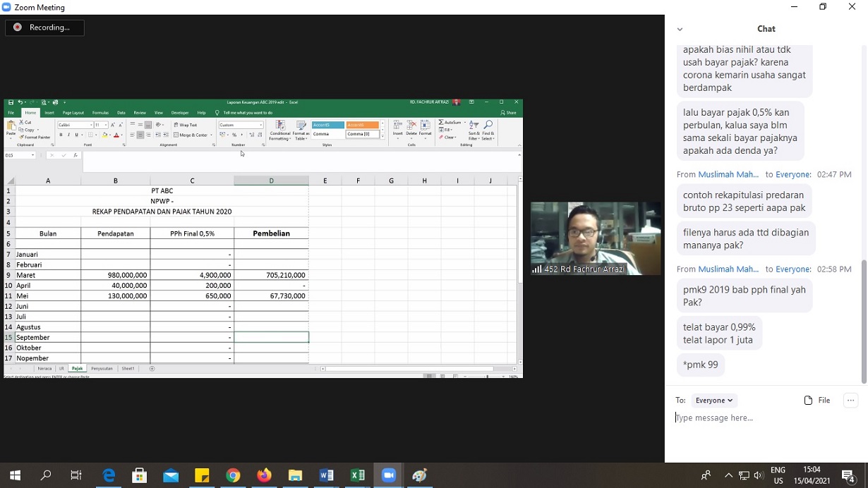This screenshot has height=488, width=868.
Task: Open the Insert ribbon tab
Action: (x=49, y=113)
